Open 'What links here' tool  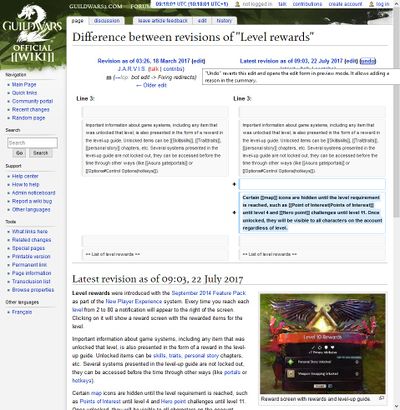(x=30, y=232)
